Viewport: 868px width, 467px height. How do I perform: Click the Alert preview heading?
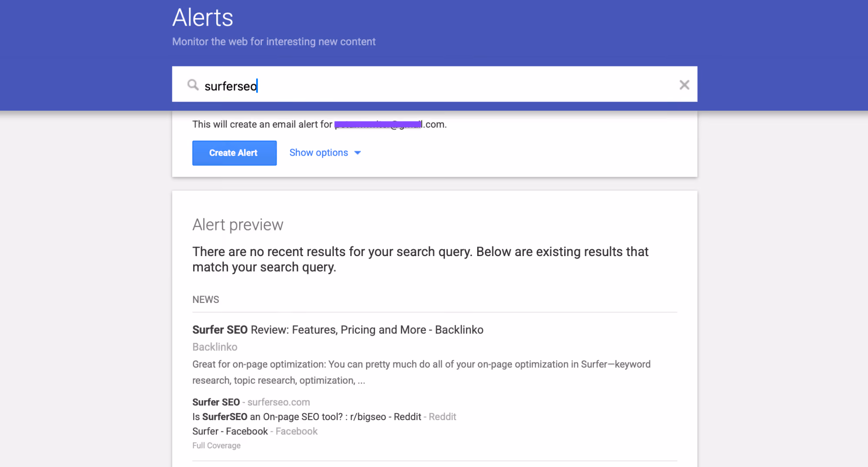click(x=238, y=225)
